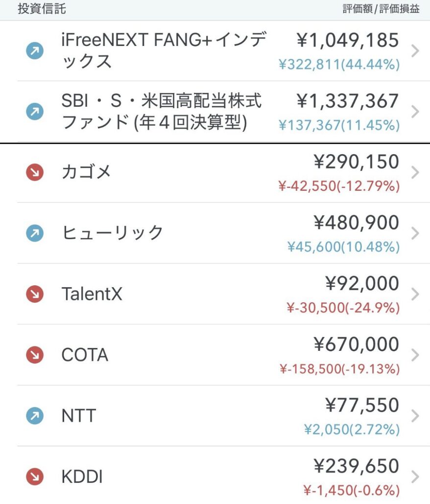Click the blue up-arrow icon beside ヒューリック
This screenshot has height=504, width=430.
34,233
